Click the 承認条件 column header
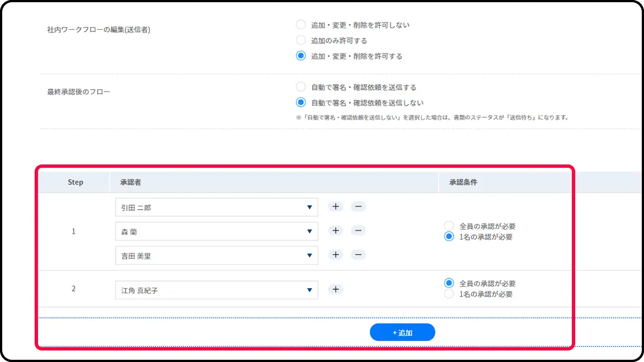 pos(463,182)
